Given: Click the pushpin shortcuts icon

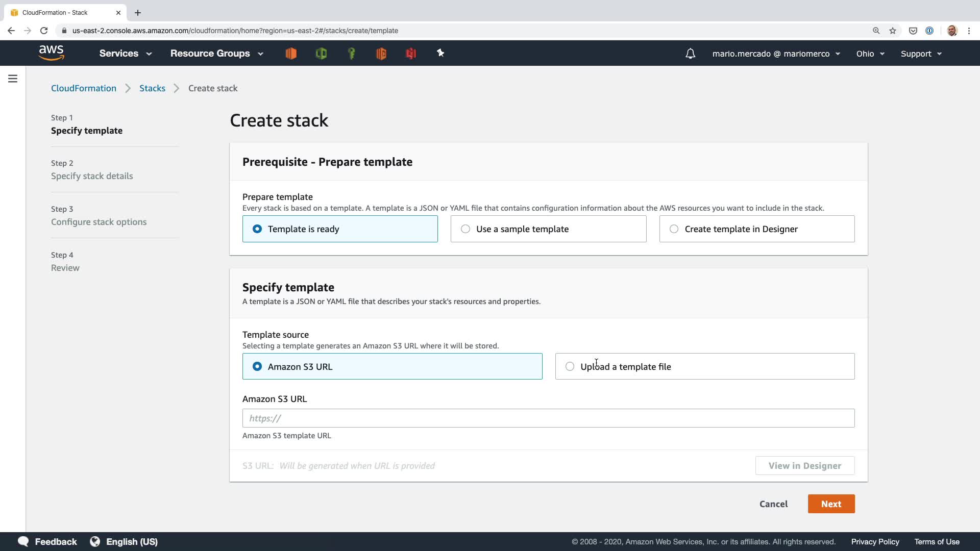Looking at the screenshot, I should tap(440, 53).
